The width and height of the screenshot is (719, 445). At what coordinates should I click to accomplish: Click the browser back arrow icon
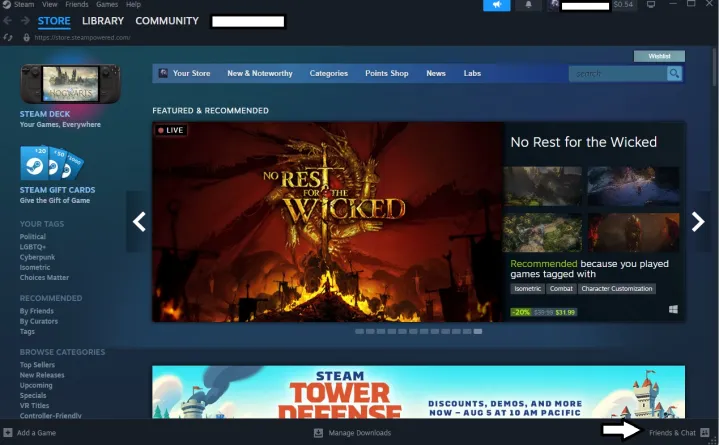(x=9, y=21)
